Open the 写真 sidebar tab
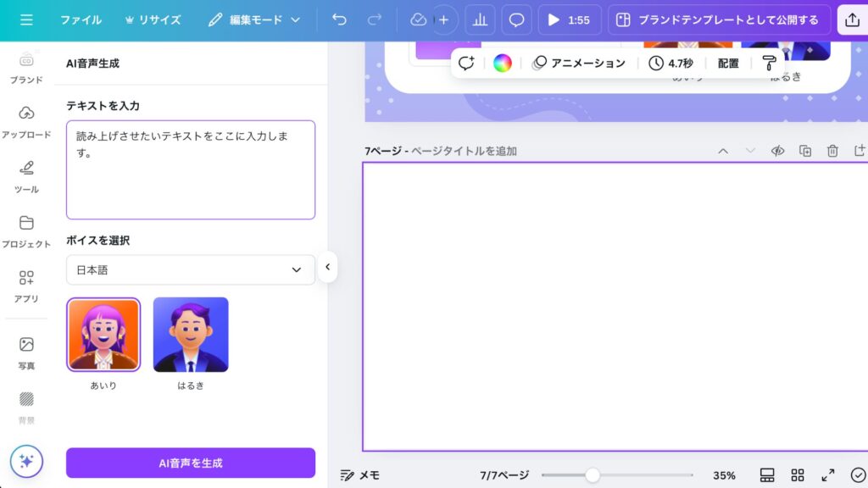868x488 pixels. [x=26, y=353]
